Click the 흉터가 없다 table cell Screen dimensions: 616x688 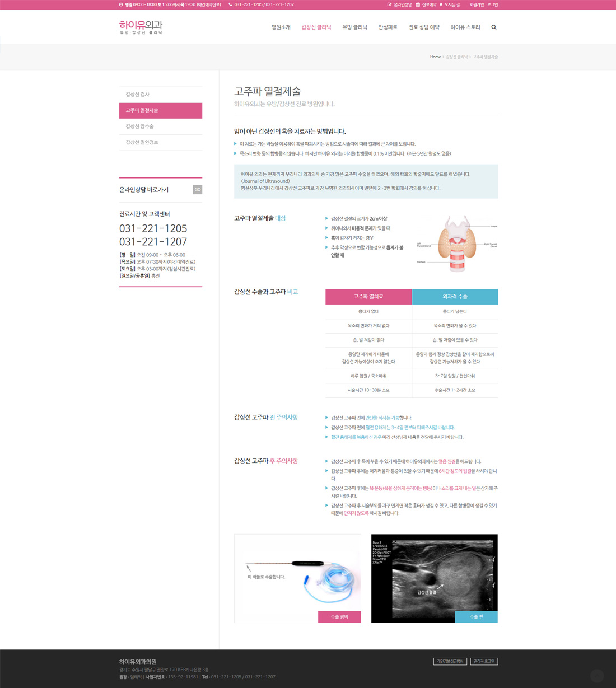pyautogui.click(x=368, y=311)
